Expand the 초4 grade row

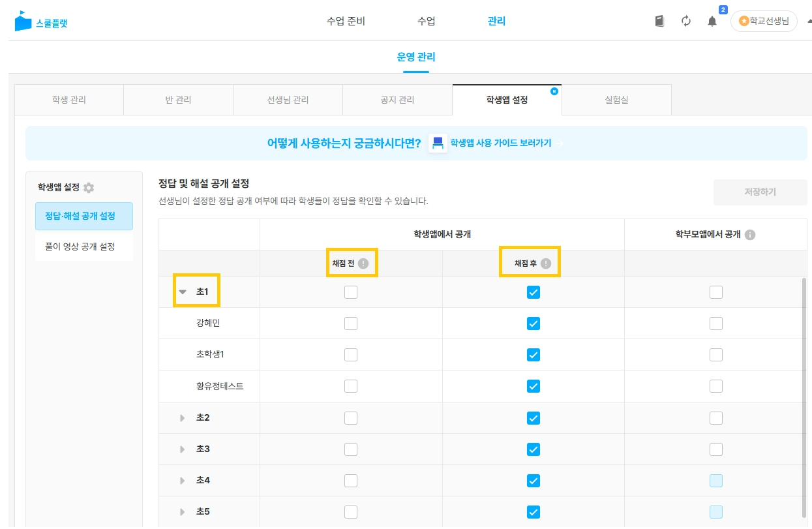(183, 480)
